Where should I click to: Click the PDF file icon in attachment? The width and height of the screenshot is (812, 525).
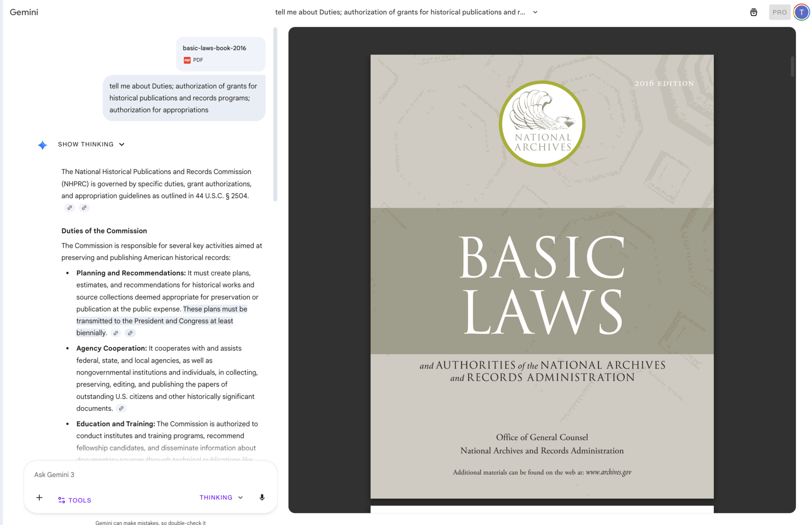pyautogui.click(x=187, y=60)
